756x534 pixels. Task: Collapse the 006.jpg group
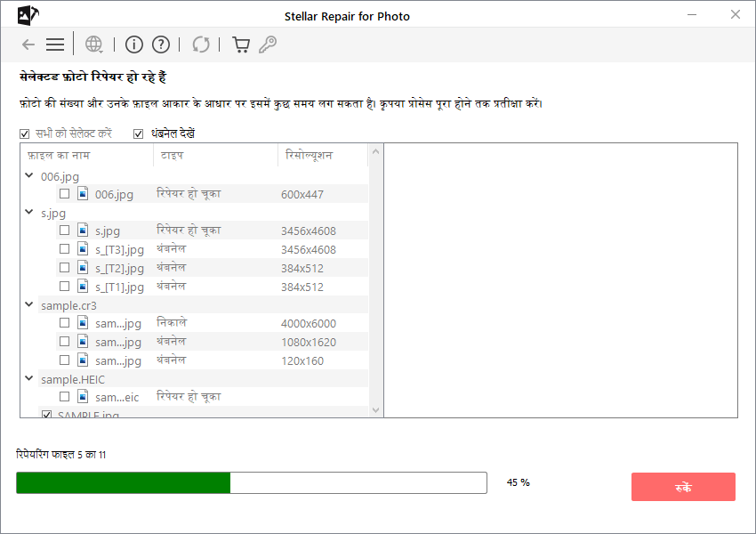(x=29, y=175)
